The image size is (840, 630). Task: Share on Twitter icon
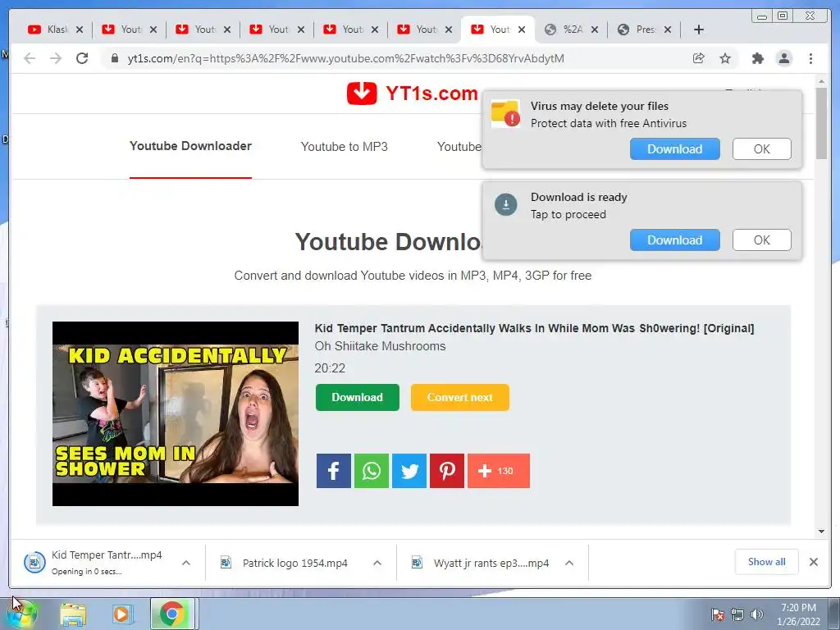(409, 471)
